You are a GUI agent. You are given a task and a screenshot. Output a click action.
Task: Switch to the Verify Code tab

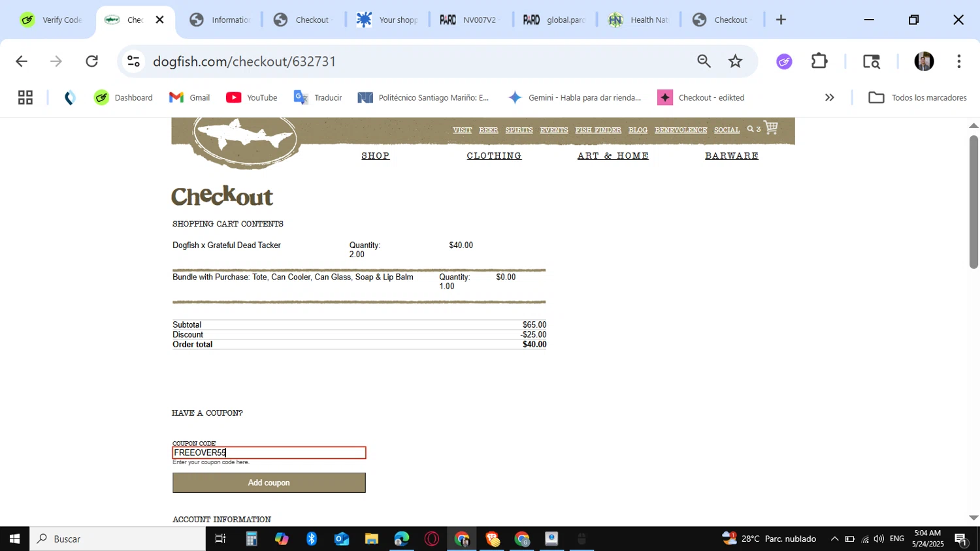[51, 20]
